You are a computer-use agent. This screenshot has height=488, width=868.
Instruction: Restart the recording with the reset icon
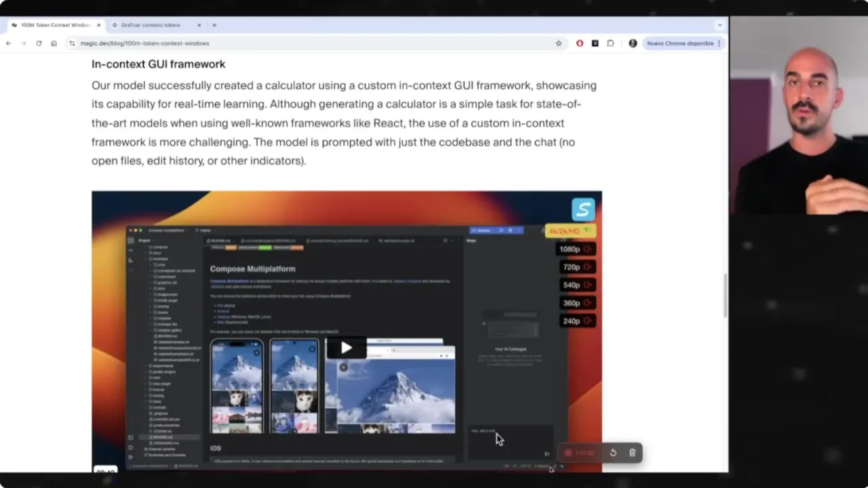(613, 453)
